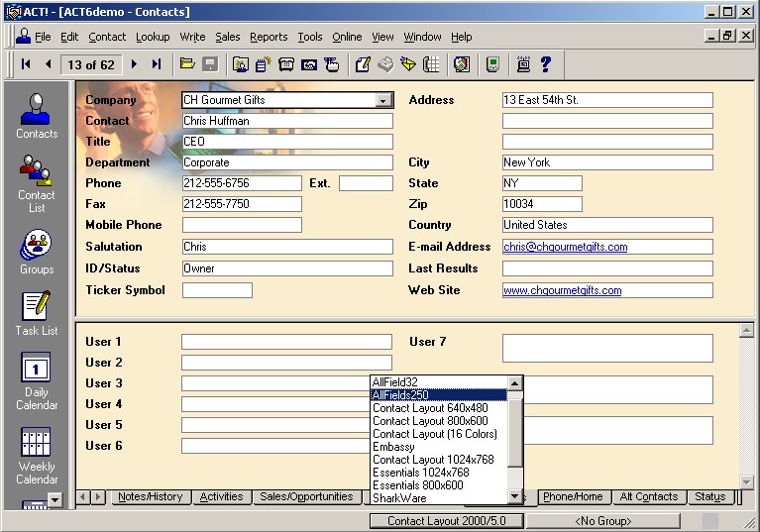Switch to the Sales/Opportunities tab
760x532 pixels.
(306, 496)
